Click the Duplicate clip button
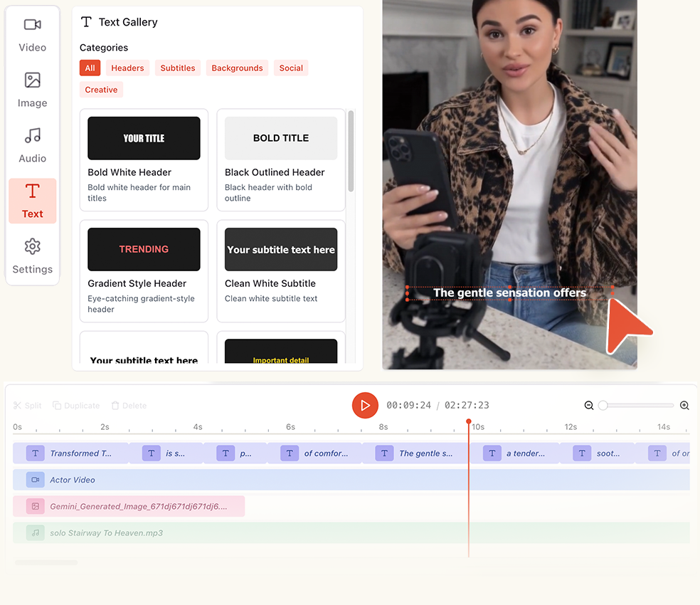 tap(76, 406)
